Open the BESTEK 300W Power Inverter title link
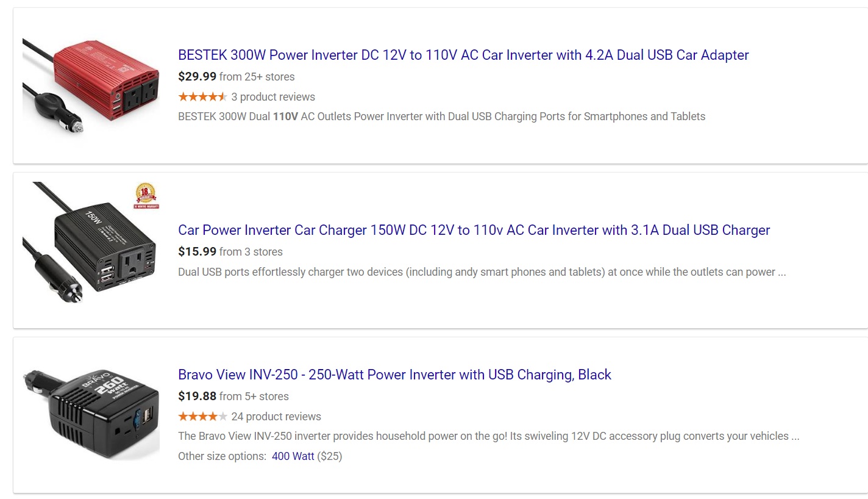Screen dimensions: 868x499 coord(463,55)
